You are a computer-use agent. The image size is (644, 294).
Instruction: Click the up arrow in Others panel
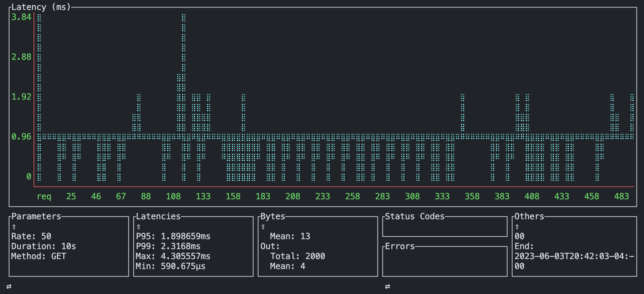tap(517, 227)
